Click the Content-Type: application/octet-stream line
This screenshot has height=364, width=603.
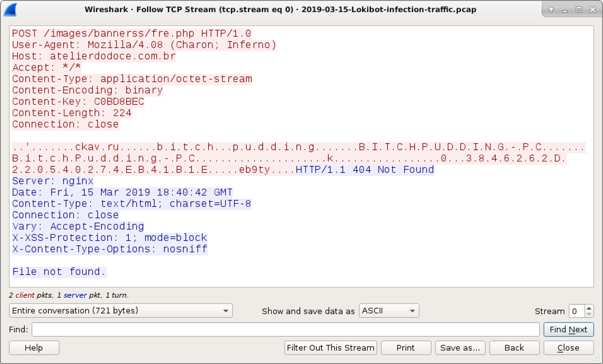[132, 79]
